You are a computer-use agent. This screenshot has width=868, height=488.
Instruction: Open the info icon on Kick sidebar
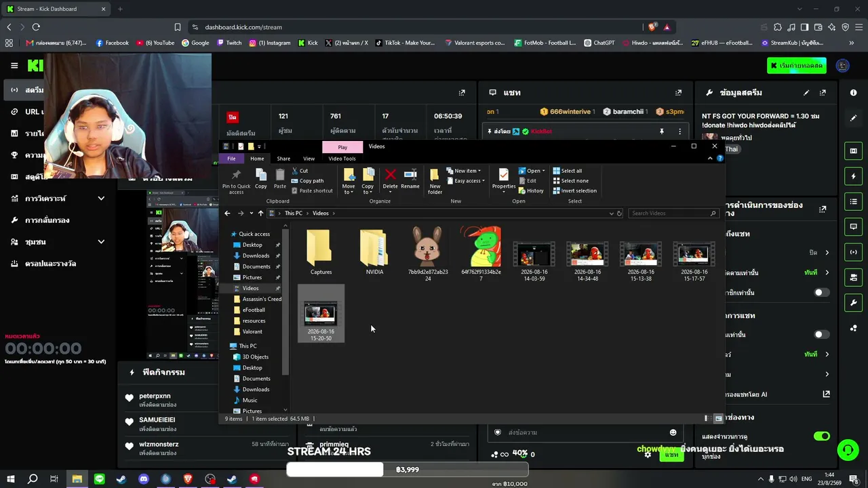click(853, 92)
